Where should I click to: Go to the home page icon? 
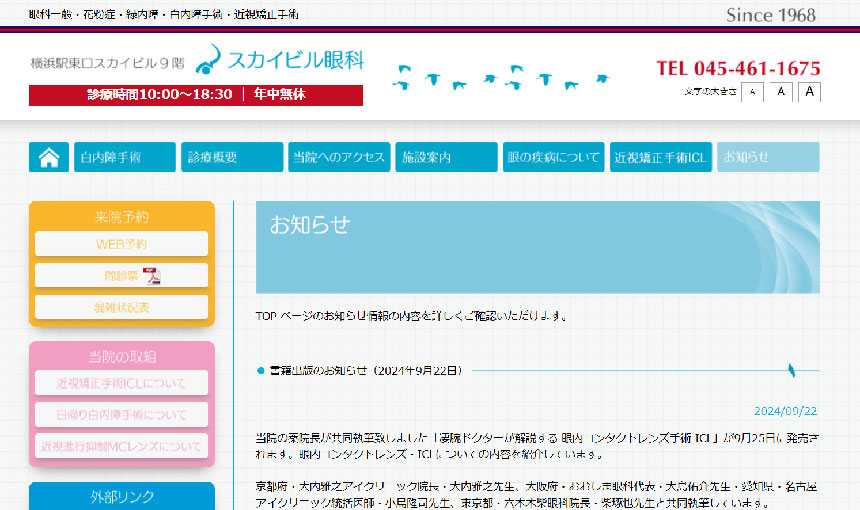pyautogui.click(x=49, y=157)
